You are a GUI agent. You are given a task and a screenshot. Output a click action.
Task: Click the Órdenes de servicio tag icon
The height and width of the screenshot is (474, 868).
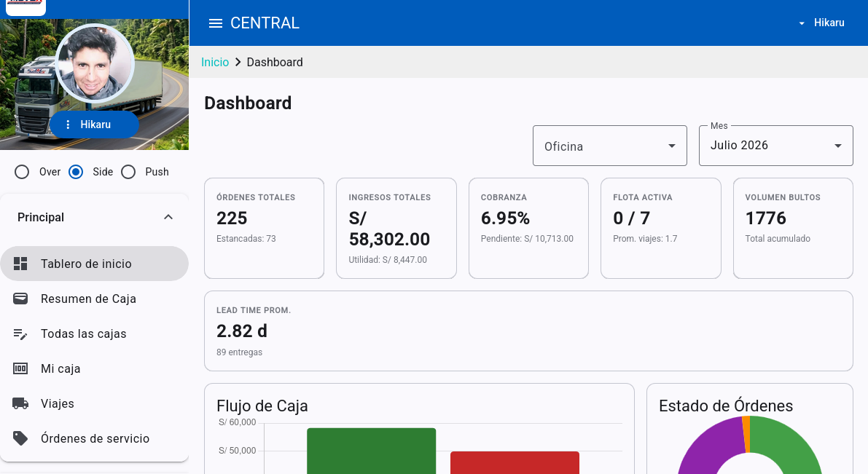pyautogui.click(x=20, y=438)
